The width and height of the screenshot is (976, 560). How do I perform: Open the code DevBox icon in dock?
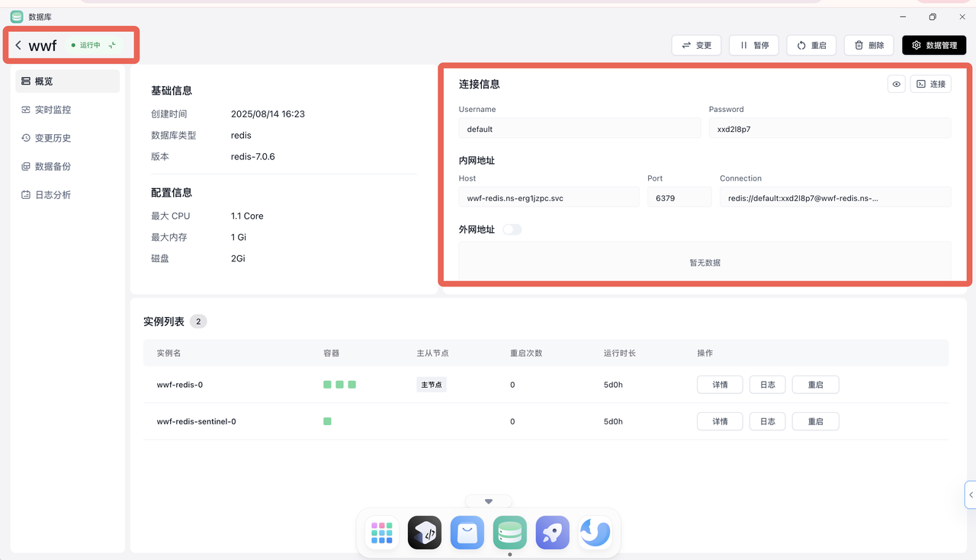[x=424, y=533]
